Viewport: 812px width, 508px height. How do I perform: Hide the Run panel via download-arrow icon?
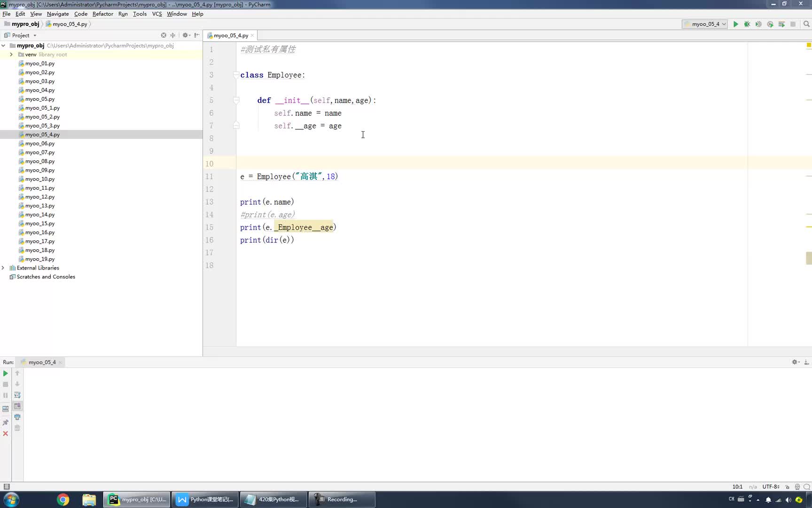pyautogui.click(x=806, y=362)
